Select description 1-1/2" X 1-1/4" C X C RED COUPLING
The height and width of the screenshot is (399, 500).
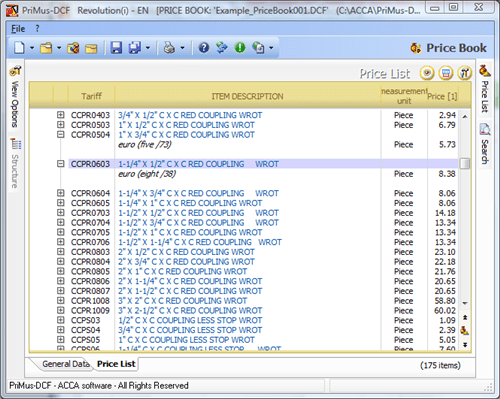click(x=185, y=242)
